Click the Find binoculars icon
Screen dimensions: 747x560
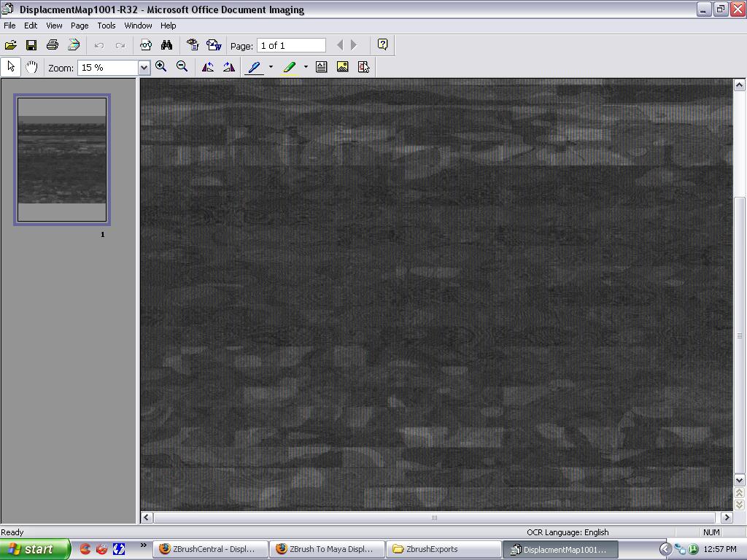[166, 45]
